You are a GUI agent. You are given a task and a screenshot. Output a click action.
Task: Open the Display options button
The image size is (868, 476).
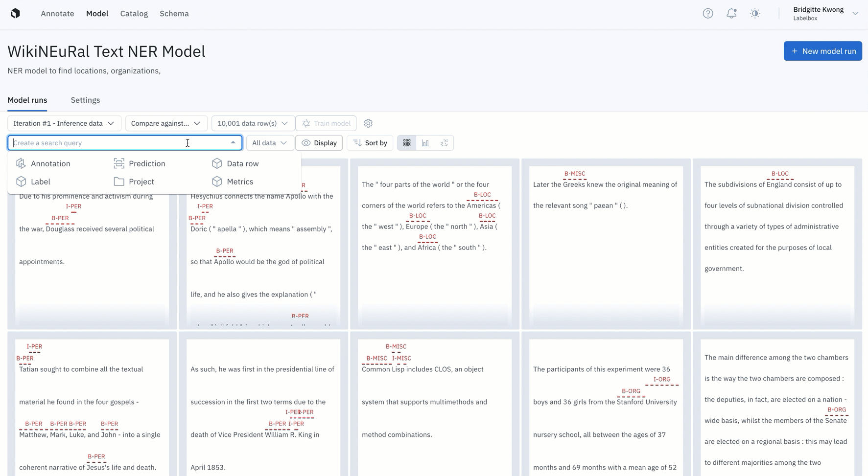point(319,143)
